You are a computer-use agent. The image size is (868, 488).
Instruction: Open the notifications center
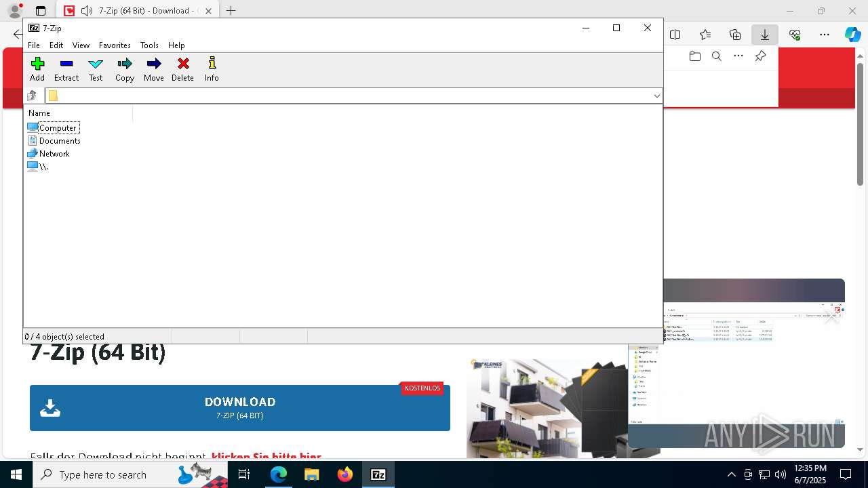click(846, 474)
